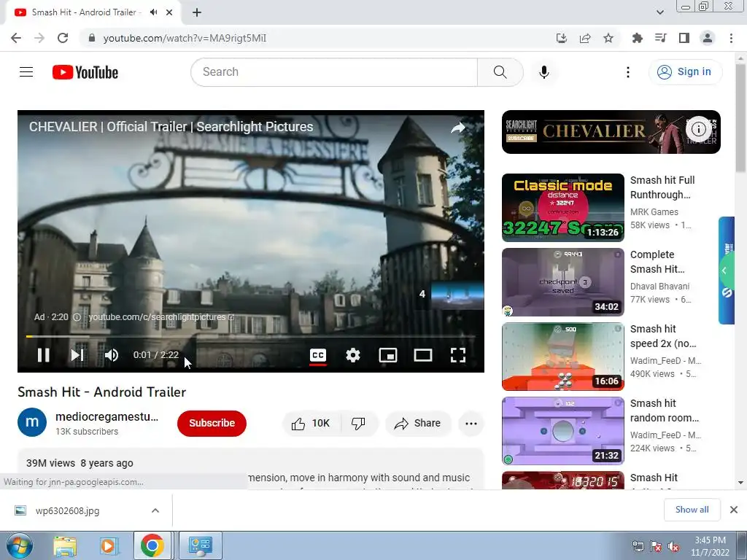Image resolution: width=747 pixels, height=560 pixels.
Task: Share this page icon in Chrome
Action: 585,38
